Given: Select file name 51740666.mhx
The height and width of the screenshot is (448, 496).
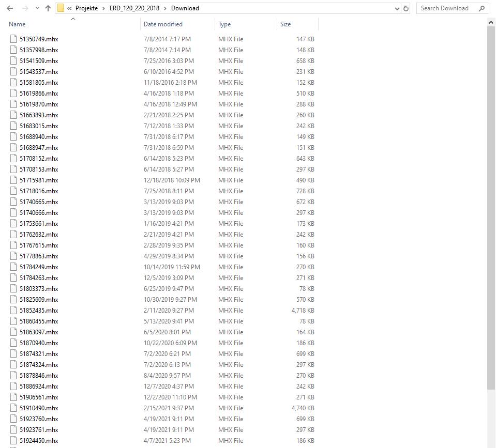Looking at the screenshot, I should [x=39, y=212].
